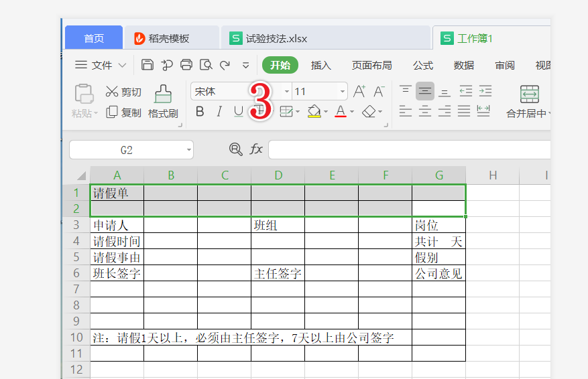The height and width of the screenshot is (379, 588).
Task: Decrease font size with the A- icon
Action: [379, 91]
